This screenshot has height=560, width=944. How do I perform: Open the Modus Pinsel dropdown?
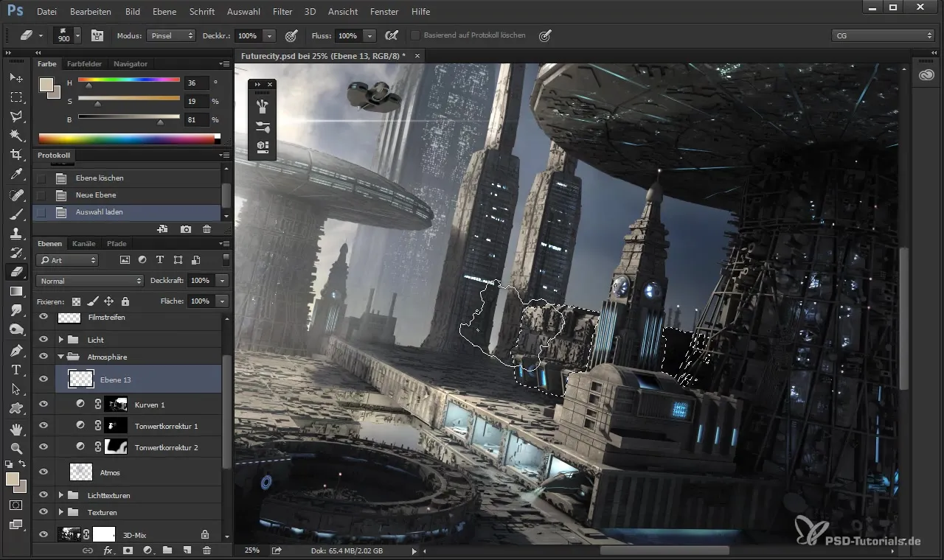click(171, 35)
